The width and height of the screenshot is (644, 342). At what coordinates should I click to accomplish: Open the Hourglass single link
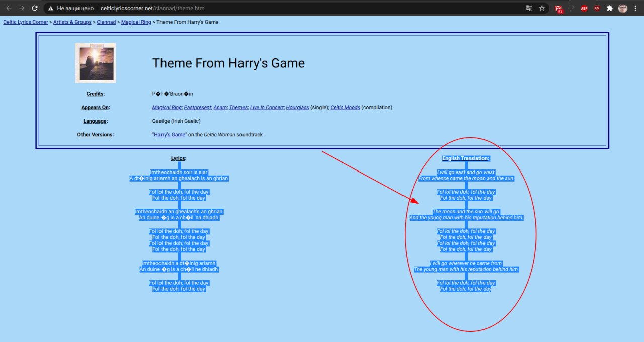297,107
